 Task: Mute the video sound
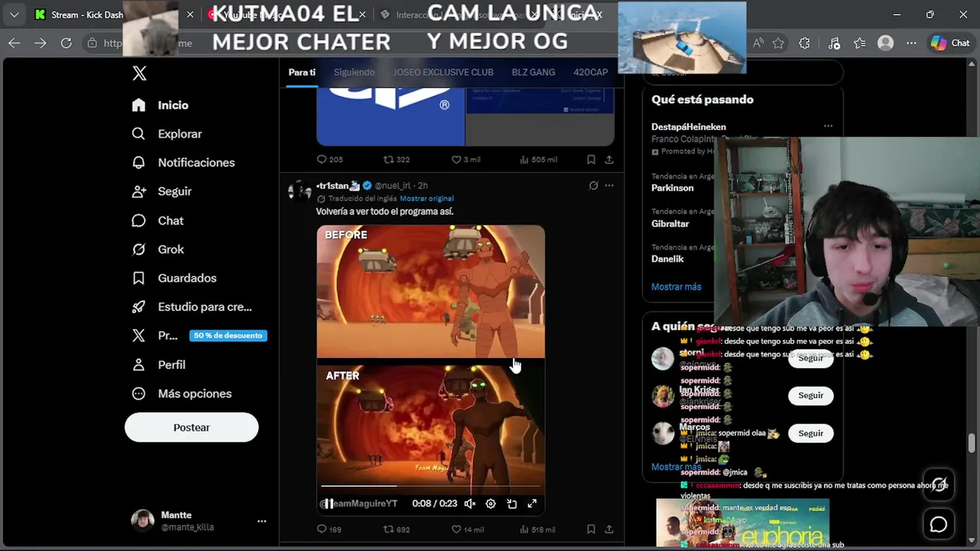[470, 504]
